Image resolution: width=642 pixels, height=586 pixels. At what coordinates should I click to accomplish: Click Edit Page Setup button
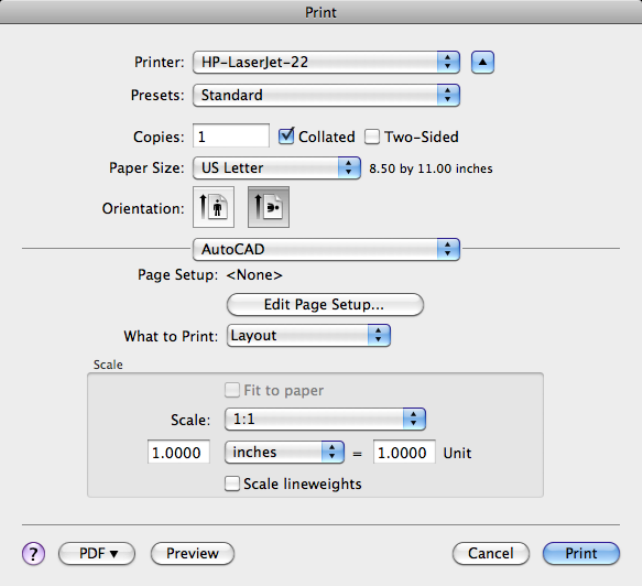click(326, 304)
